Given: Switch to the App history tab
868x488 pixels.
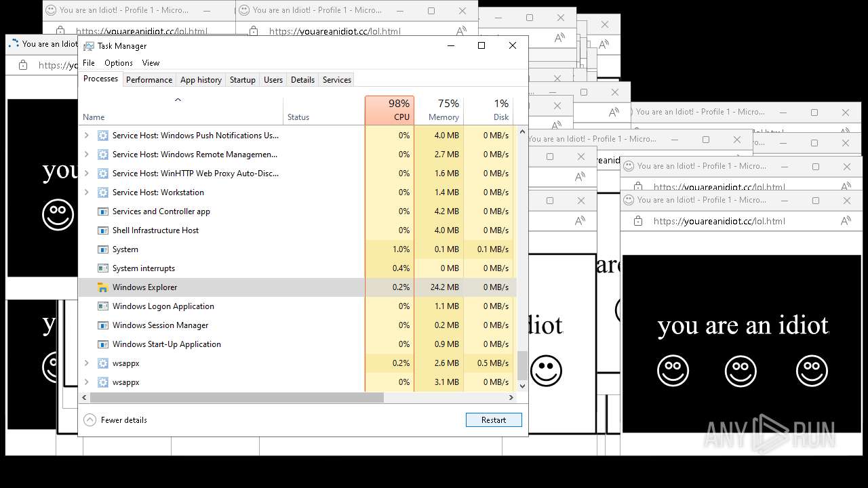Looking at the screenshot, I should coord(201,80).
